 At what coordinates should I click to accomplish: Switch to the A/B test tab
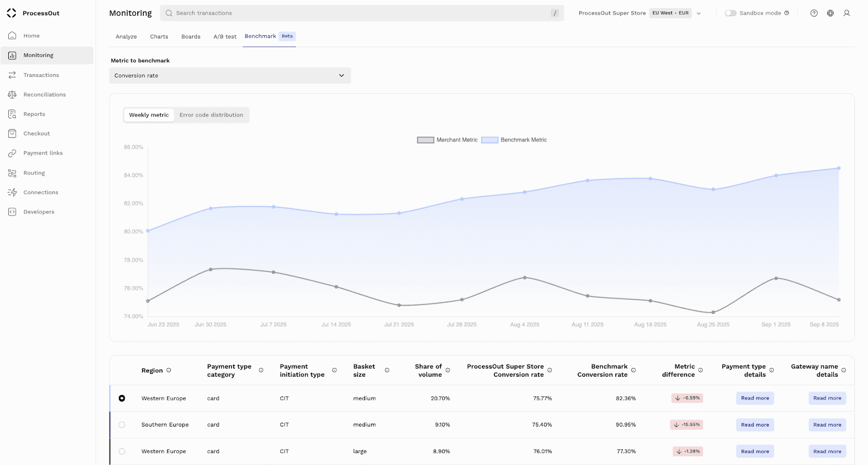click(225, 37)
